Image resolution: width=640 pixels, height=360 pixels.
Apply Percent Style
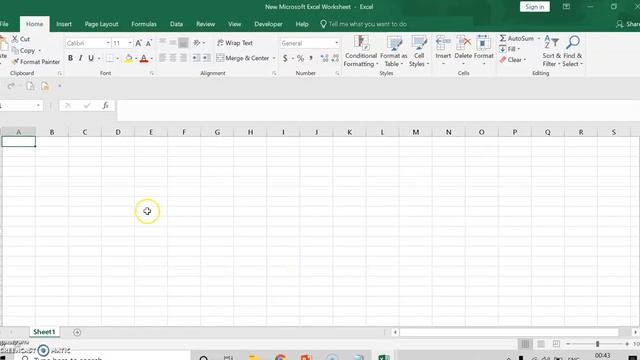[x=300, y=58]
